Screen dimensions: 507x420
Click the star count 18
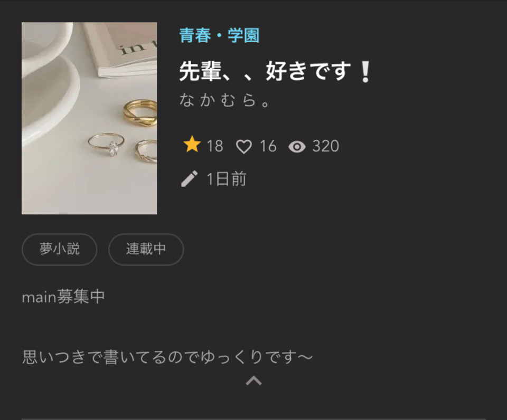[215, 146]
